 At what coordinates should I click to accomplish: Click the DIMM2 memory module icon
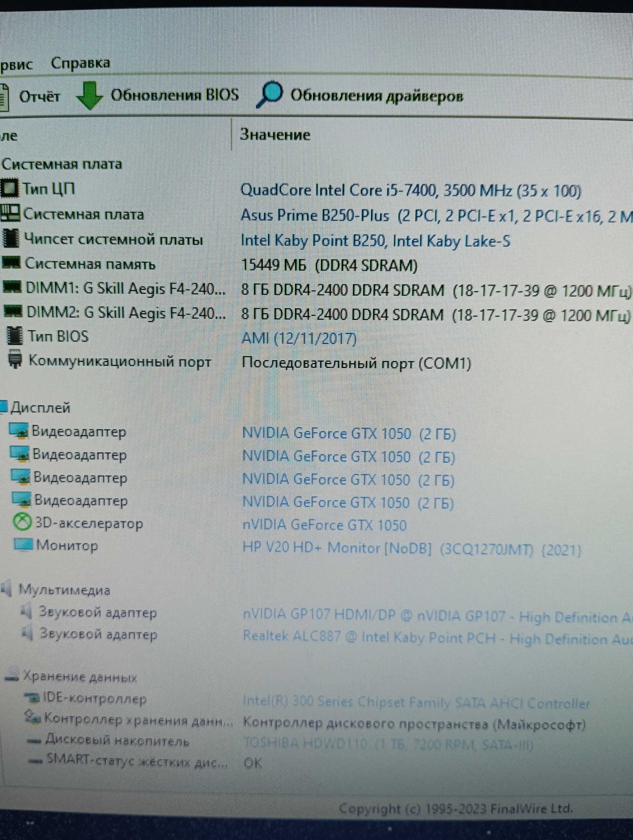pyautogui.click(x=13, y=312)
